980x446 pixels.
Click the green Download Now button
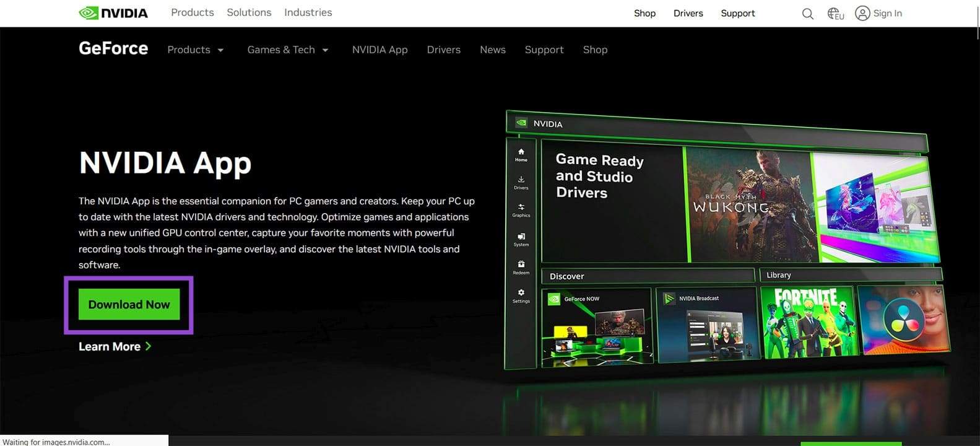(x=129, y=304)
